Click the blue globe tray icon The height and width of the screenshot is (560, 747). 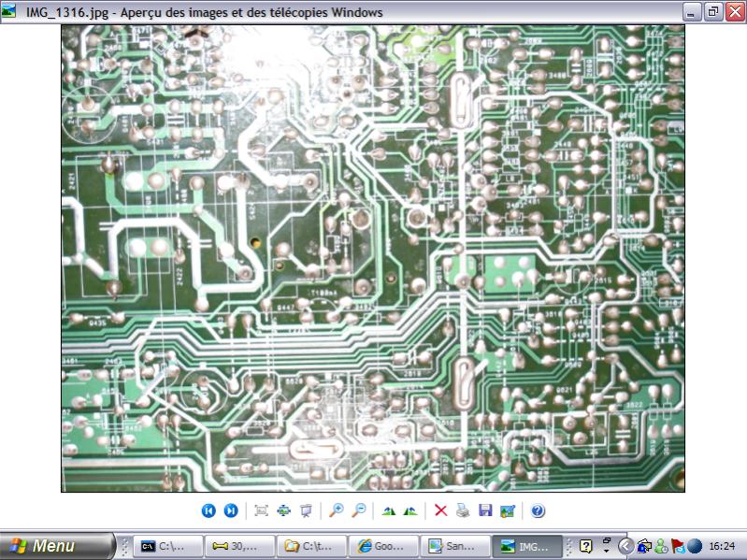695,546
